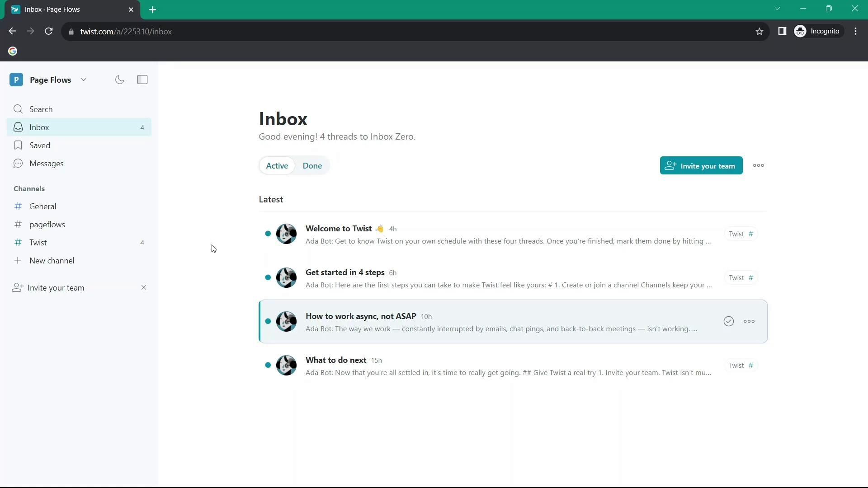The width and height of the screenshot is (868, 488).
Task: Open Inbox more options menu
Action: click(758, 166)
